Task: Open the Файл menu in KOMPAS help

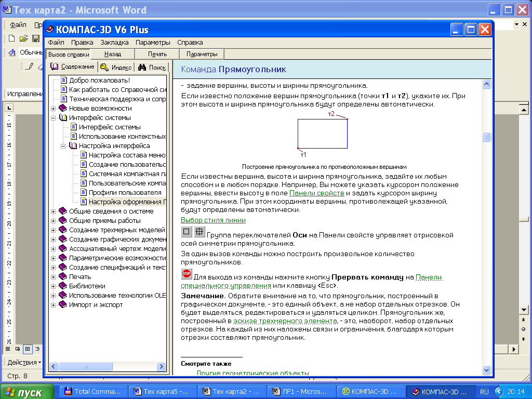Action: [56, 43]
